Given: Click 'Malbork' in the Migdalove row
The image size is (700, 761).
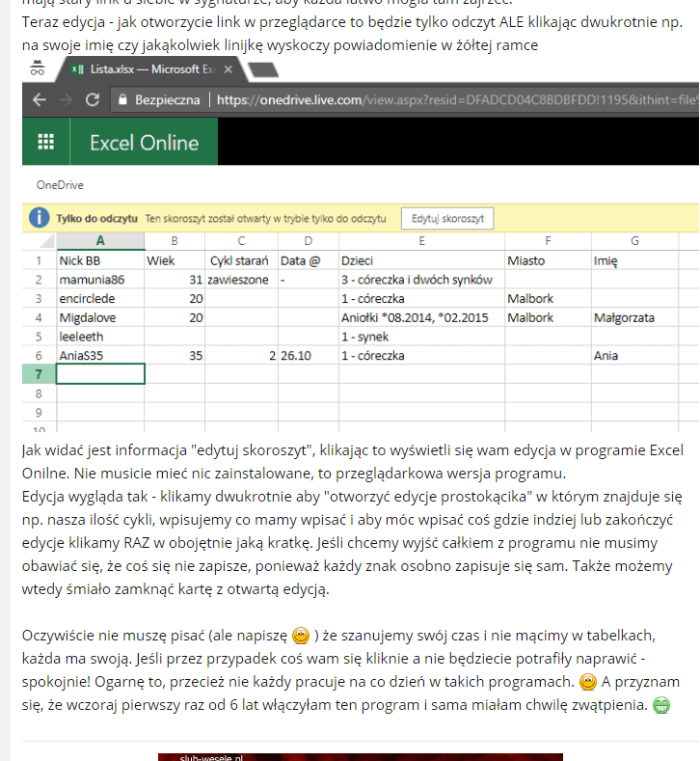Looking at the screenshot, I should (548, 318).
